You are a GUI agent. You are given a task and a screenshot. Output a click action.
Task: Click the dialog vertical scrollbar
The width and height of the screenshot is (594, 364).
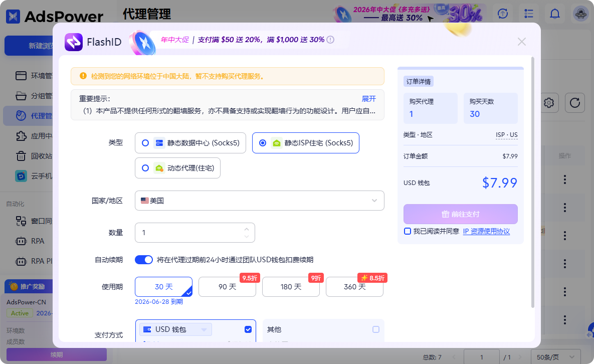click(x=533, y=182)
